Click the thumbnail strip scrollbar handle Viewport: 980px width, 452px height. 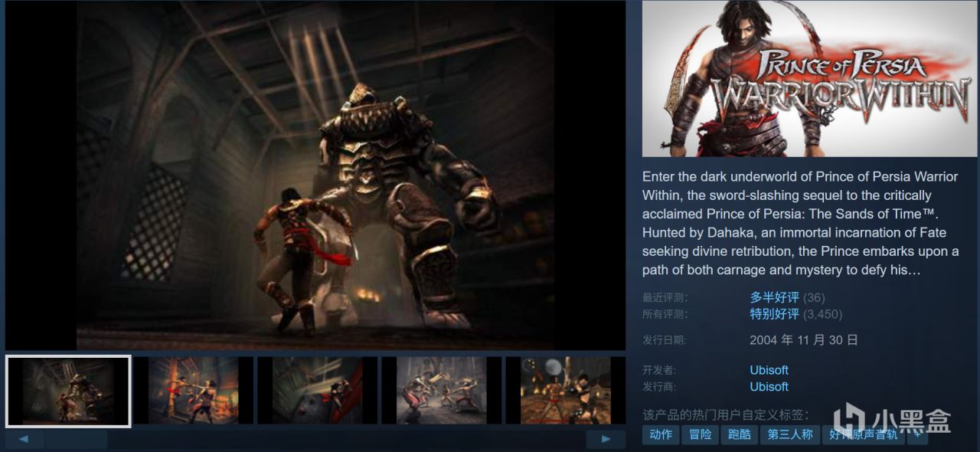tap(76, 439)
